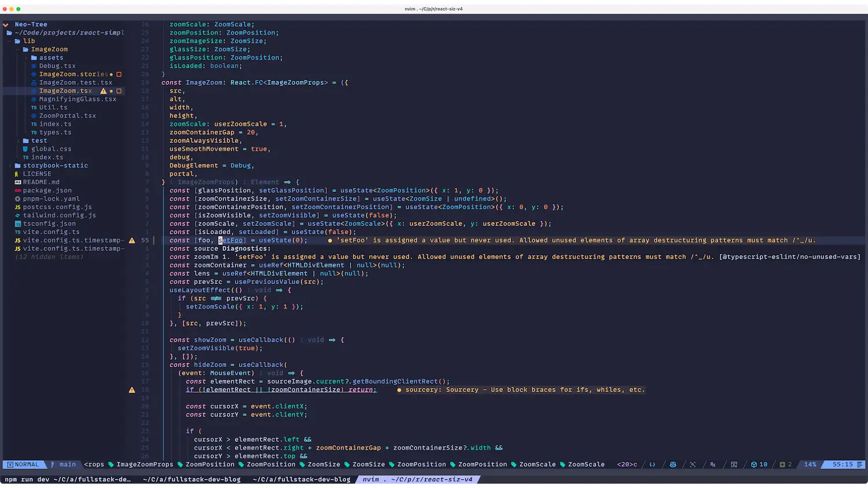
Task: Expand the assets folder
Action: pyautogui.click(x=26, y=58)
